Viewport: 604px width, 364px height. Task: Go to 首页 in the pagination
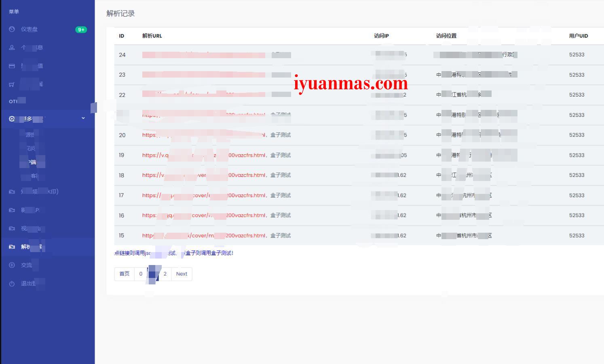coord(125,274)
